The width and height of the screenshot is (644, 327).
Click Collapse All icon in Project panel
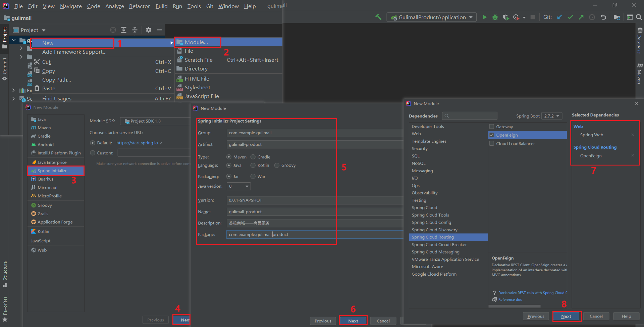coord(135,30)
